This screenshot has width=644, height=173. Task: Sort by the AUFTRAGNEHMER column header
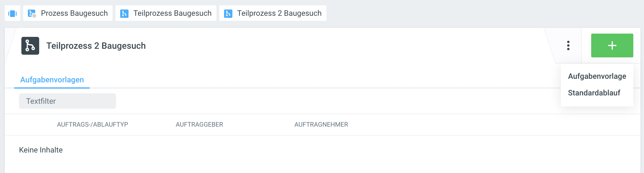pyautogui.click(x=321, y=125)
